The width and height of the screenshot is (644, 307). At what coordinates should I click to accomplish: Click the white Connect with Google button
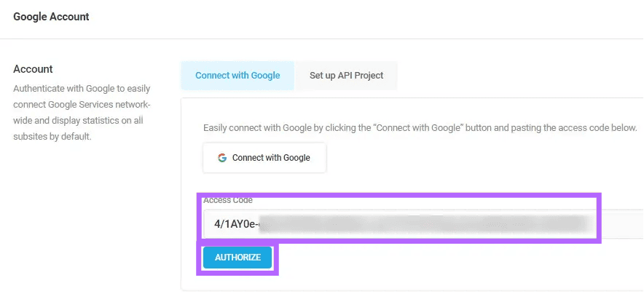(264, 158)
